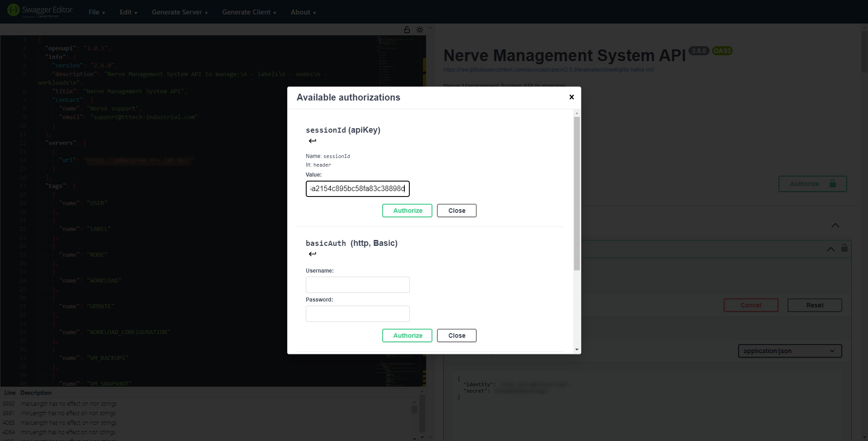Click the Reset button
Screen dimensions: 868x441
point(814,305)
